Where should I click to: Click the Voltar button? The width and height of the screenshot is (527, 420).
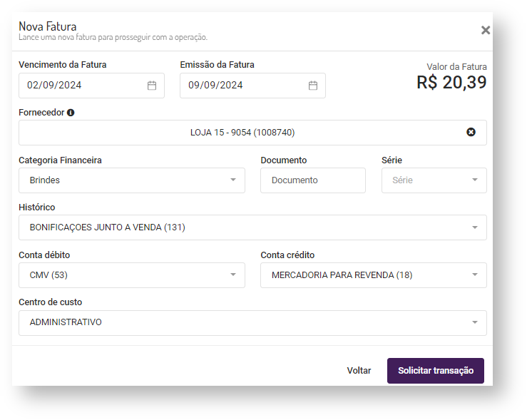359,371
